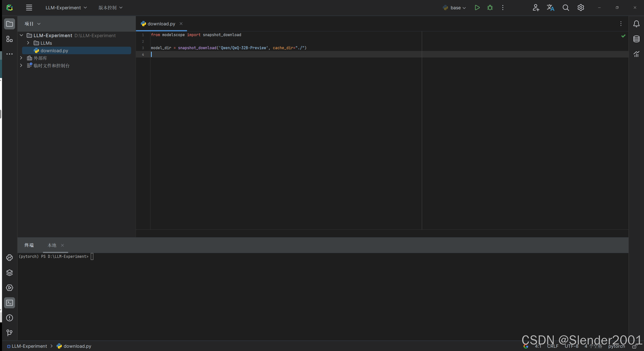Click LLM-Experiment breadcrumb in status bar
644x351 pixels.
click(x=27, y=346)
